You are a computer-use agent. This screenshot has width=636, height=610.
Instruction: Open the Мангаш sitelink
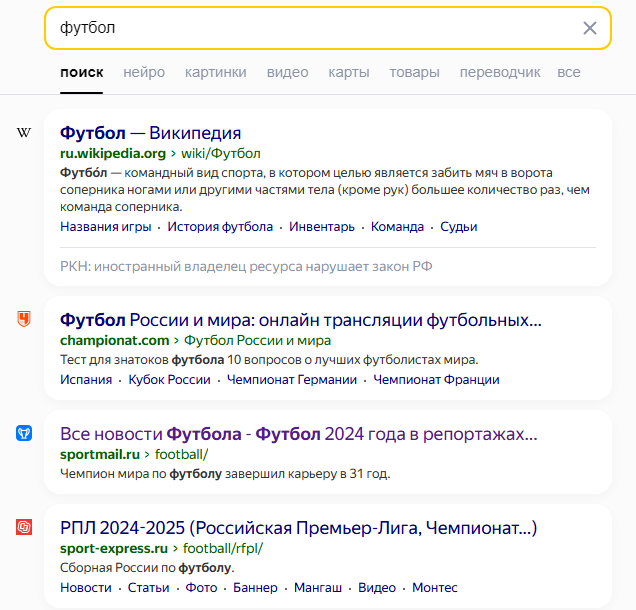point(318,587)
